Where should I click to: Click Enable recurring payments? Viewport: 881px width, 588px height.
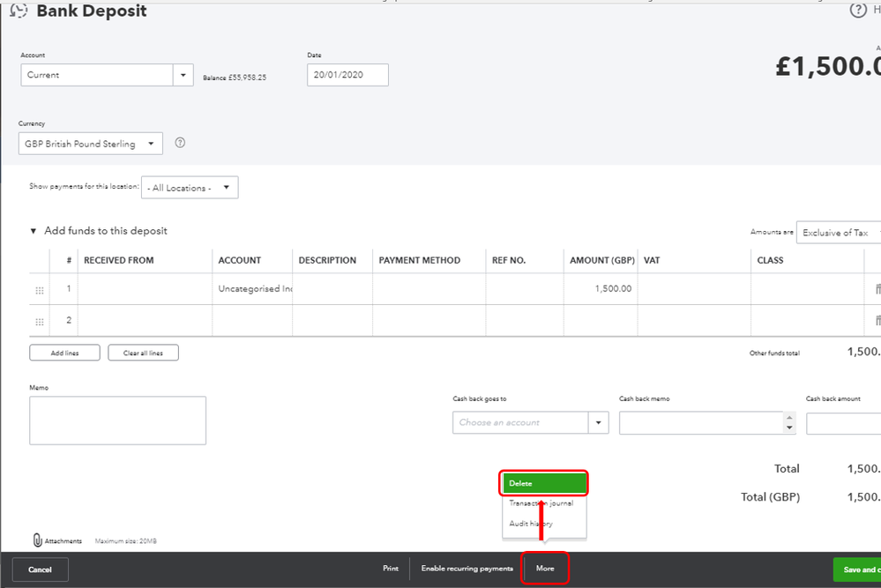[467, 569]
